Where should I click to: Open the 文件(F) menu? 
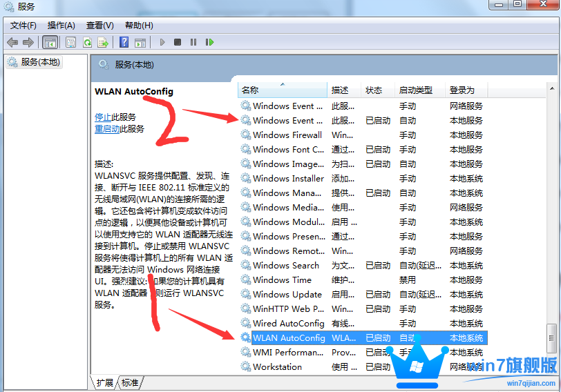[23, 26]
